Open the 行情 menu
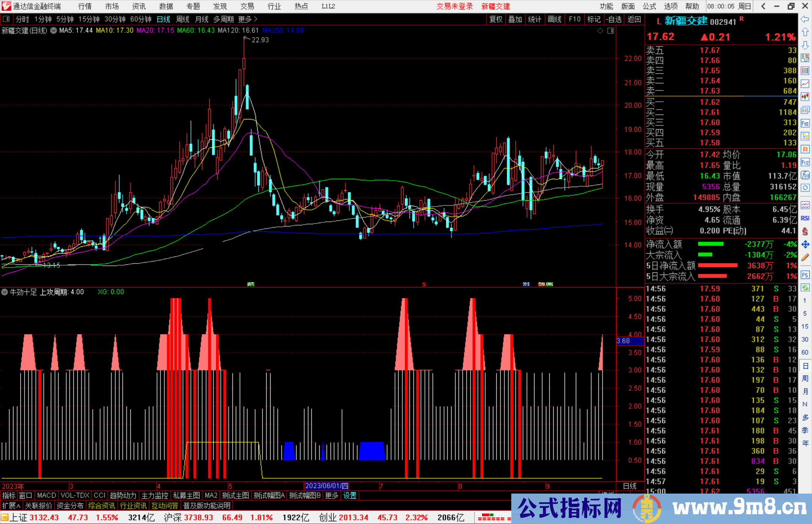812x524 pixels. pyautogui.click(x=85, y=6)
